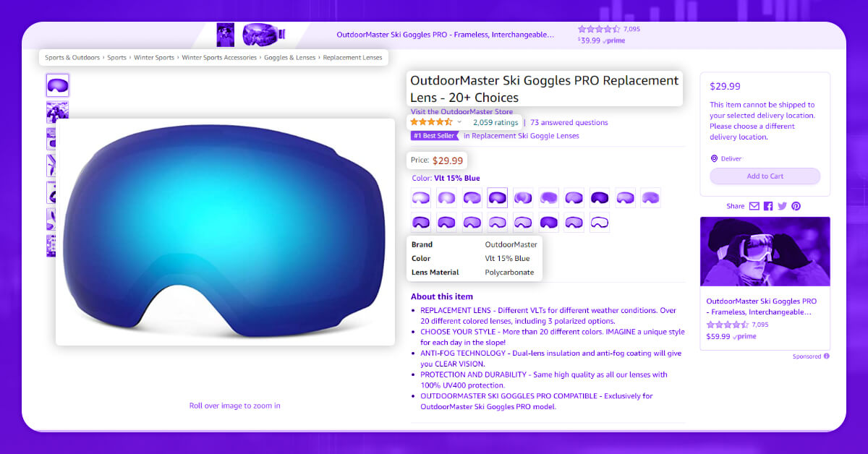
Task: Visit the OutdoorMaster Store link
Action: pos(461,111)
